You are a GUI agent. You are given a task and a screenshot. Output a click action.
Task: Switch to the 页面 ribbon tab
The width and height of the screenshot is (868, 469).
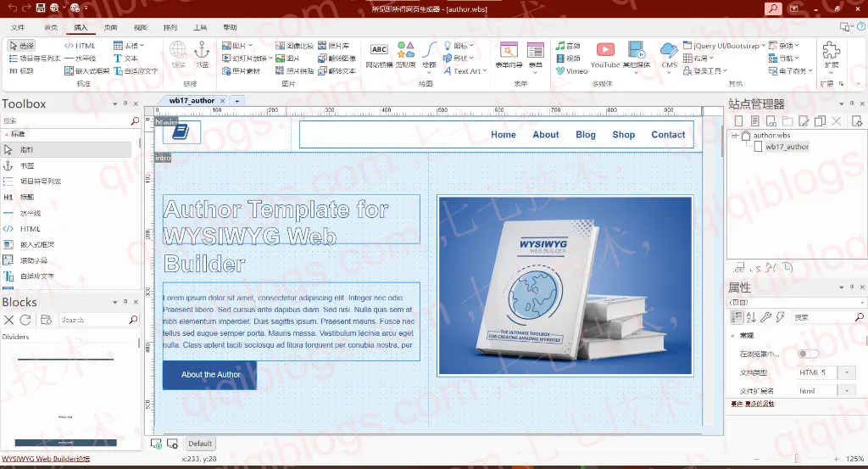[x=111, y=27]
